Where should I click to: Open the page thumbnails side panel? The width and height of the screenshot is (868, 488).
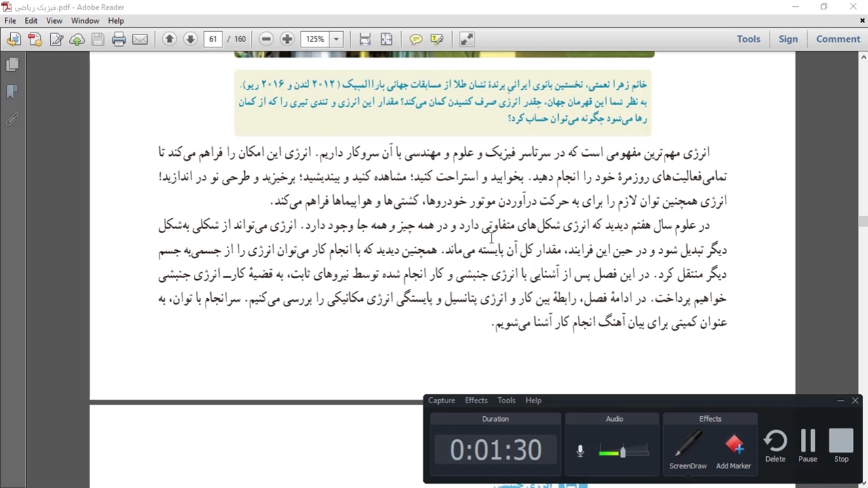tap(12, 64)
